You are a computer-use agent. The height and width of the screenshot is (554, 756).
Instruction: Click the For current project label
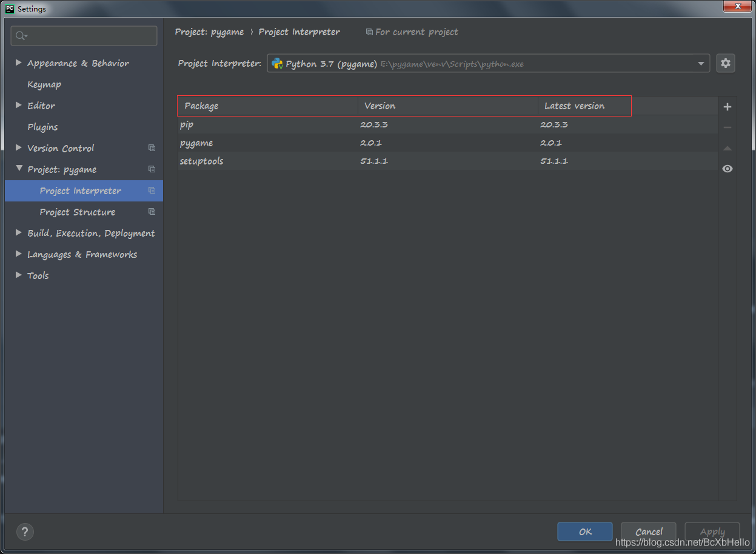tap(416, 32)
